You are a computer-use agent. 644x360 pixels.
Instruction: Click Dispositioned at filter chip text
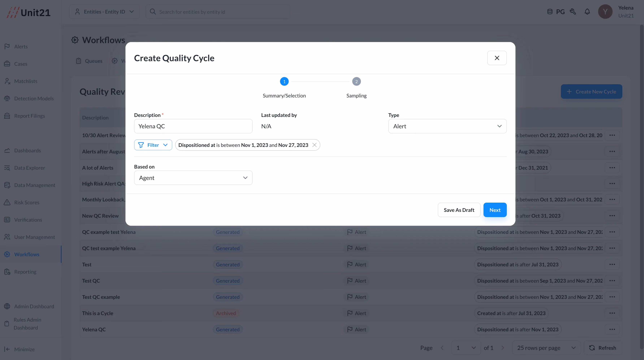(243, 145)
